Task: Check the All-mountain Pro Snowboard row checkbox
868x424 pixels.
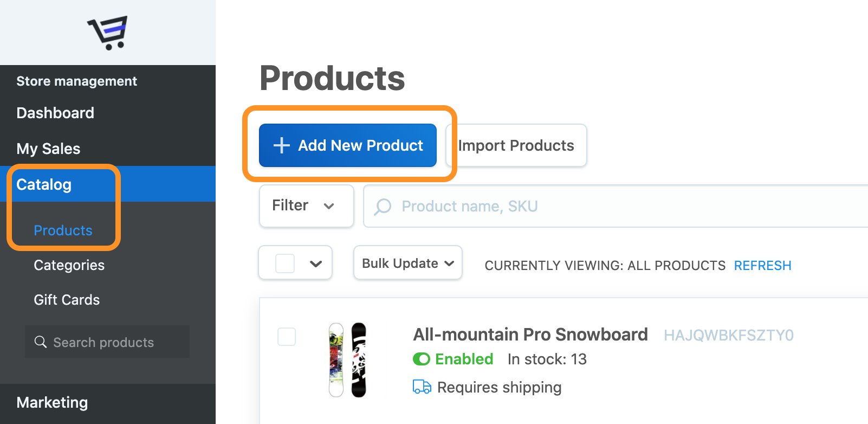Action: (287, 336)
